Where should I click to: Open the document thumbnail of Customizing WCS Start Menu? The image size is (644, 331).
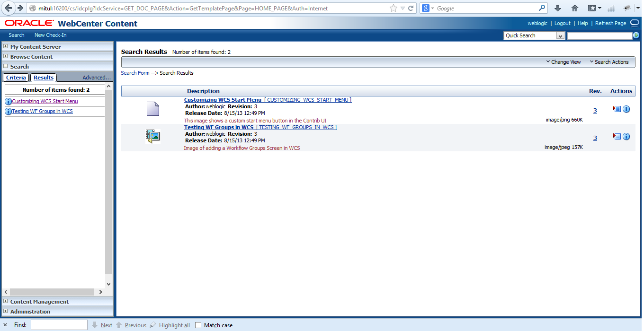point(152,109)
